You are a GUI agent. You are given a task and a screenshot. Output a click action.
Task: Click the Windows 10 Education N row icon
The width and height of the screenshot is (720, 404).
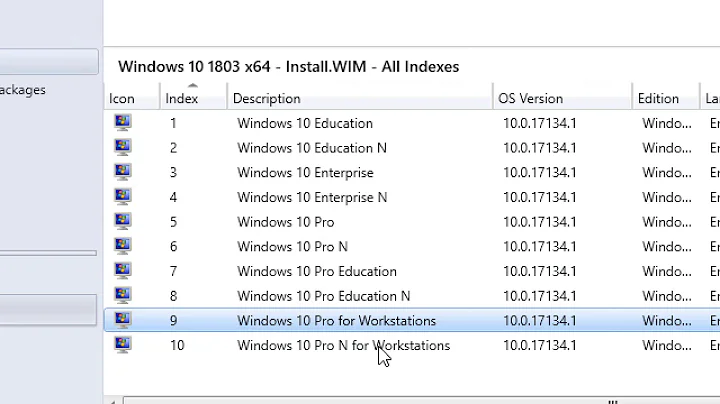[123, 147]
